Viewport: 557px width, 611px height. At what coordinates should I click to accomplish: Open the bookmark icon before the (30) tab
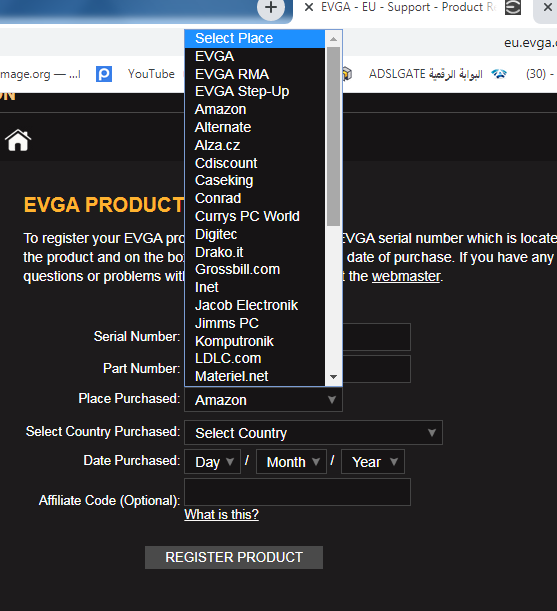(499, 74)
